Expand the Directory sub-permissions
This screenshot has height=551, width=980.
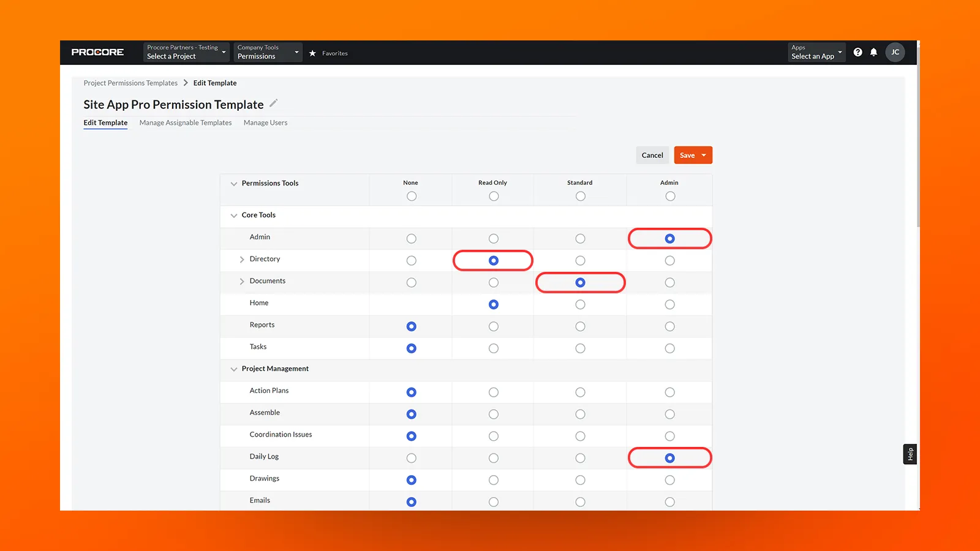[x=242, y=259]
